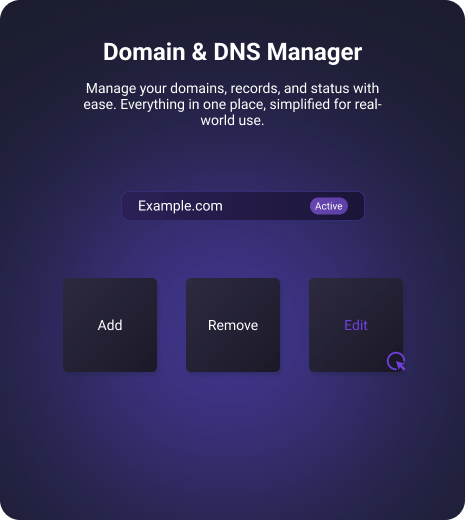The image size is (465, 520).
Task: Toggle the domain's Active pill
Action: coord(329,206)
